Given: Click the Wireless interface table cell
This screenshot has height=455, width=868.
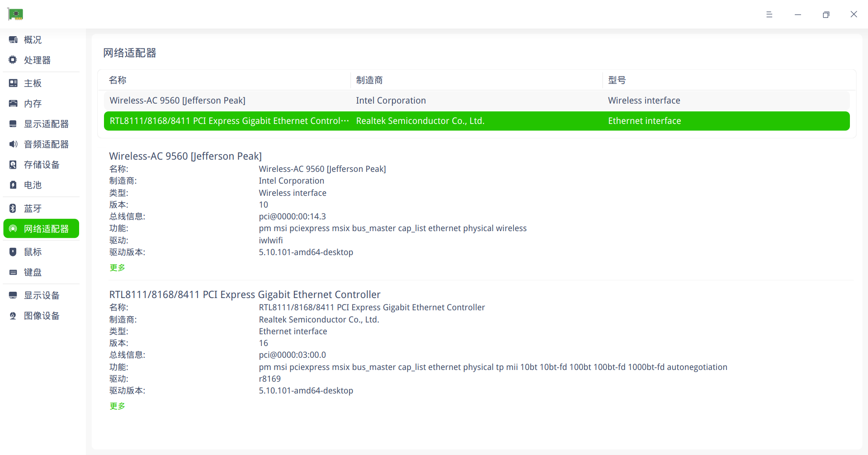Looking at the screenshot, I should point(644,100).
